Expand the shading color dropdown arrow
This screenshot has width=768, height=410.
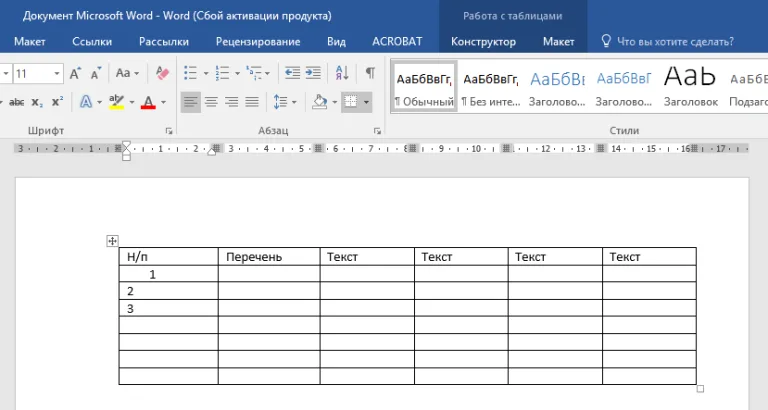(335, 103)
